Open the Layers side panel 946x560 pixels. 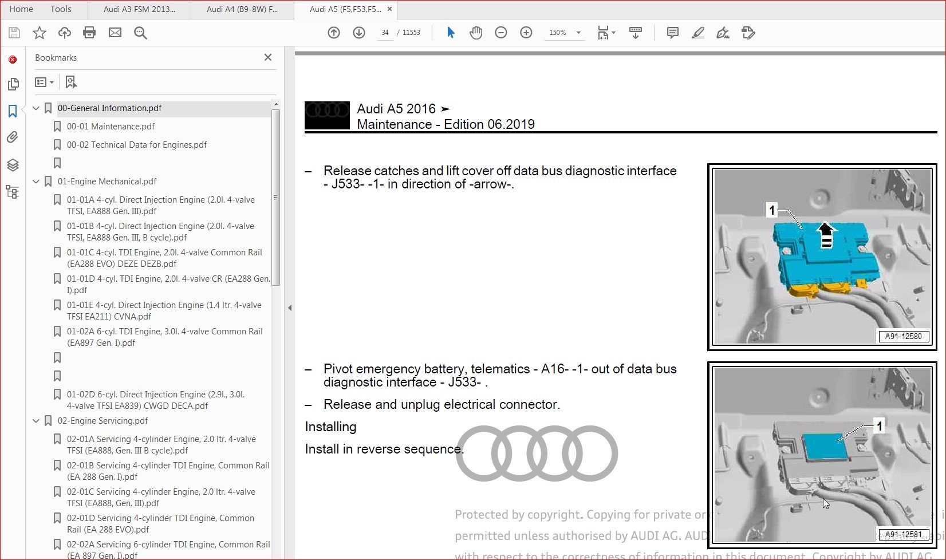pyautogui.click(x=13, y=165)
